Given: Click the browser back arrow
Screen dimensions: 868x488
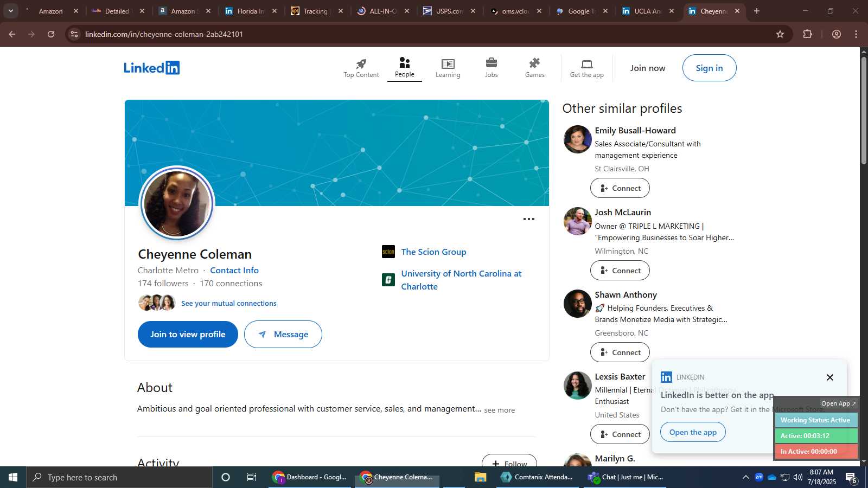Looking at the screenshot, I should click(12, 34).
